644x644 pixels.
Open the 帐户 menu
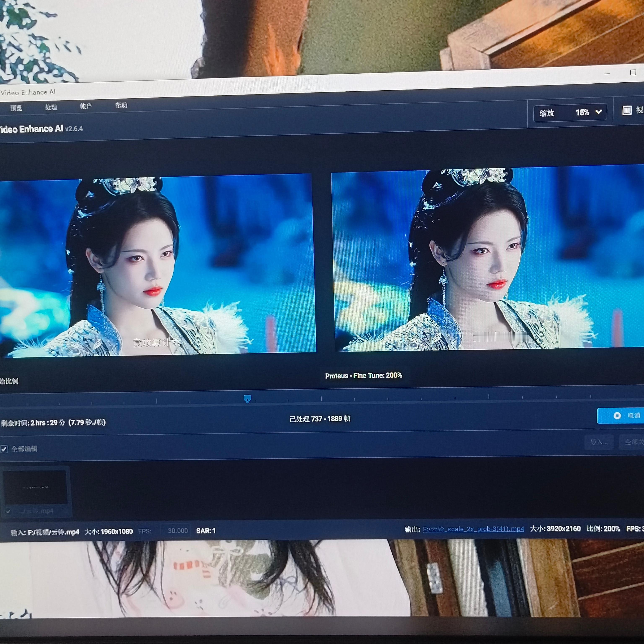tap(86, 106)
